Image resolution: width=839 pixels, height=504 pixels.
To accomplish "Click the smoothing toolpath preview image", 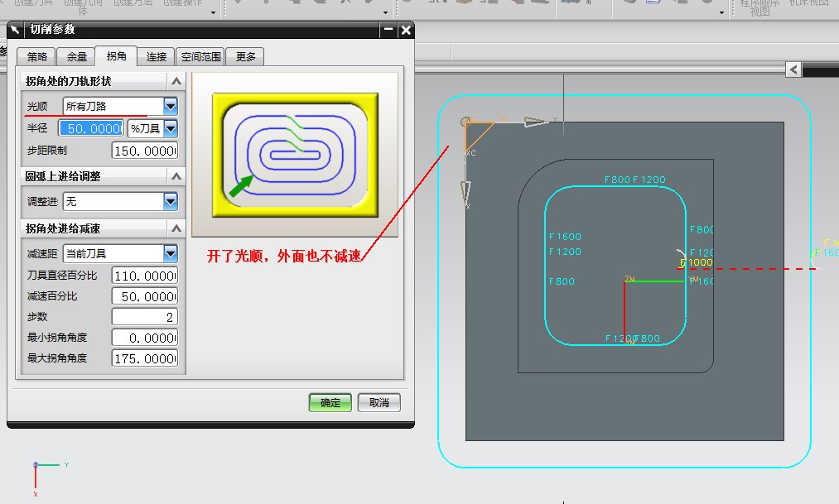I will coord(295,155).
